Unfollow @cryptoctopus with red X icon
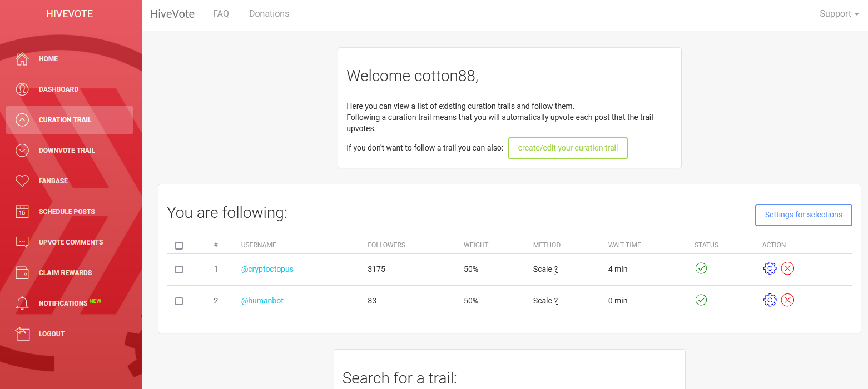868x389 pixels. click(787, 268)
